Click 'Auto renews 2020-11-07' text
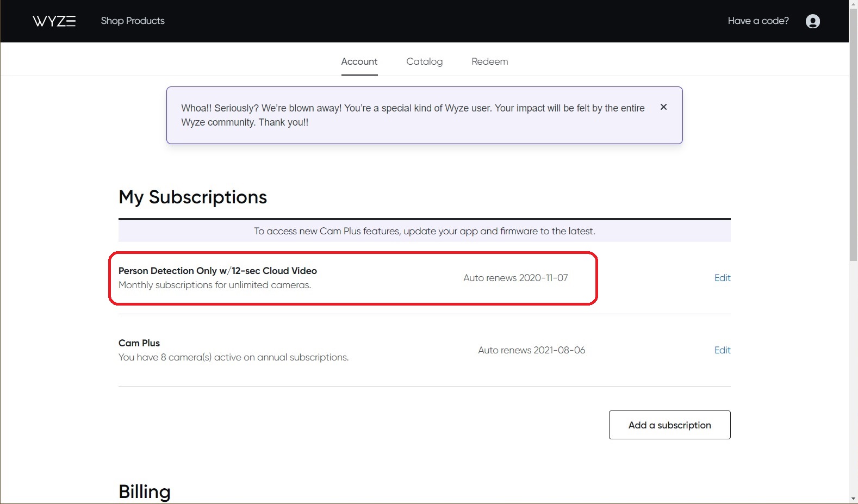 (x=515, y=278)
